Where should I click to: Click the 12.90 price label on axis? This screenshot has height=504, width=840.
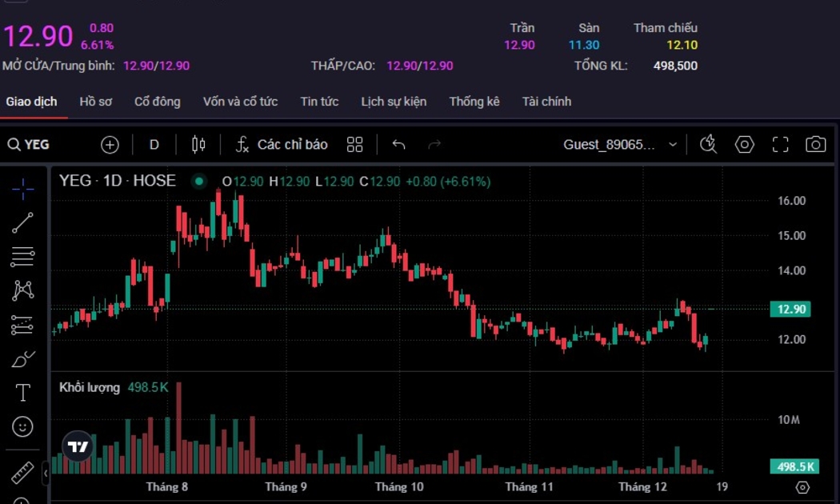pos(789,309)
